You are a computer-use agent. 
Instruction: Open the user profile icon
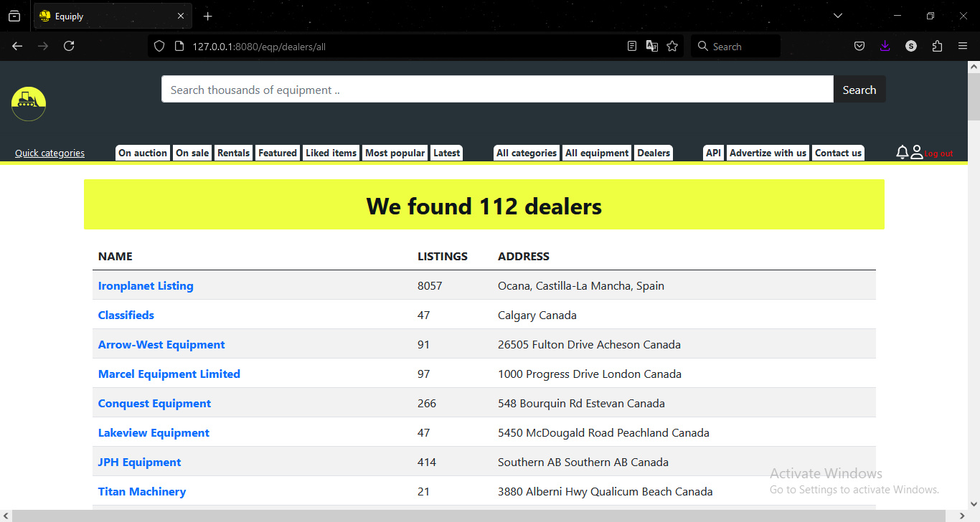pyautogui.click(x=916, y=151)
